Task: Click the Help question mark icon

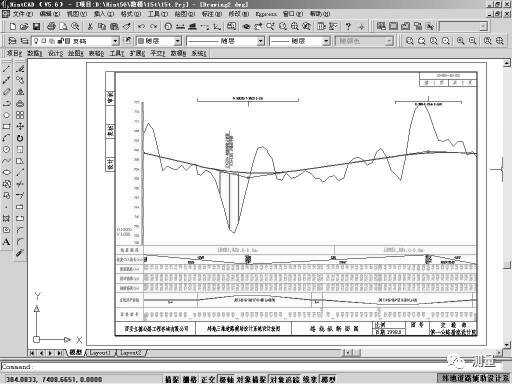Action: [348, 26]
